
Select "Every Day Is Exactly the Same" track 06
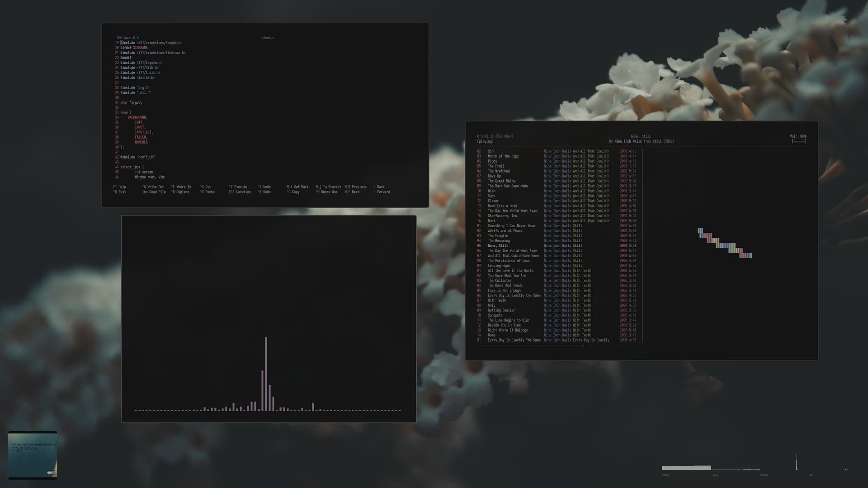[x=514, y=296]
